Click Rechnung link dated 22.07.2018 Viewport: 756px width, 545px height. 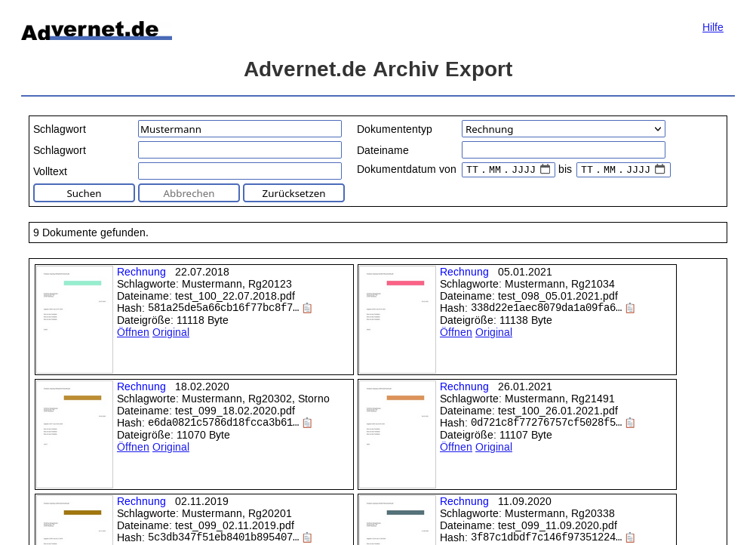click(x=141, y=272)
